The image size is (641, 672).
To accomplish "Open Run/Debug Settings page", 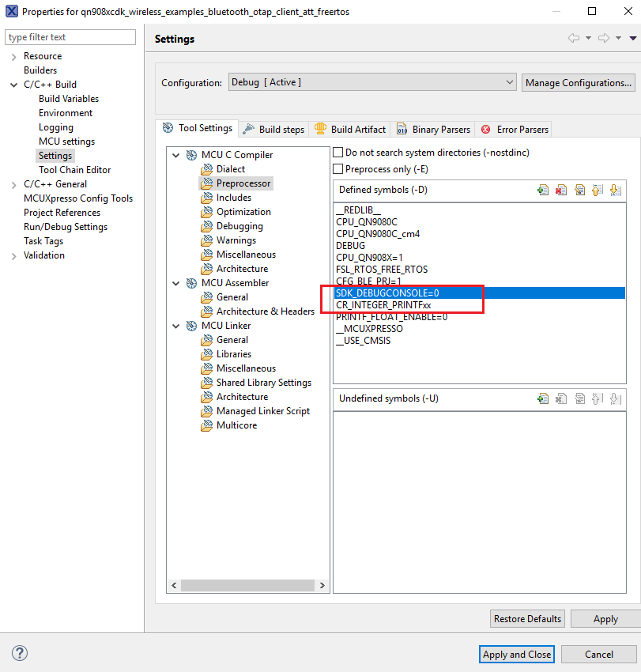I will 65,227.
